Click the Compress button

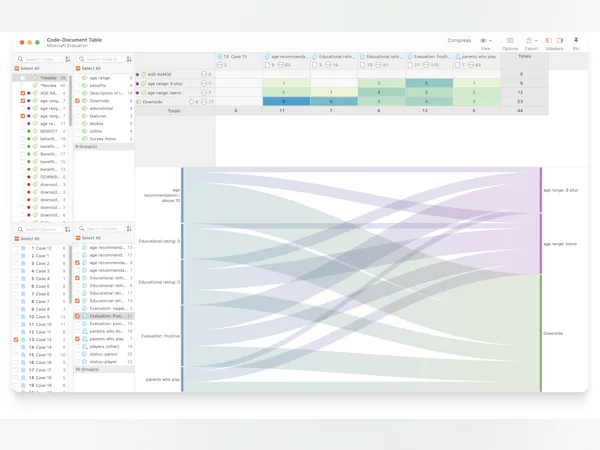coord(459,40)
